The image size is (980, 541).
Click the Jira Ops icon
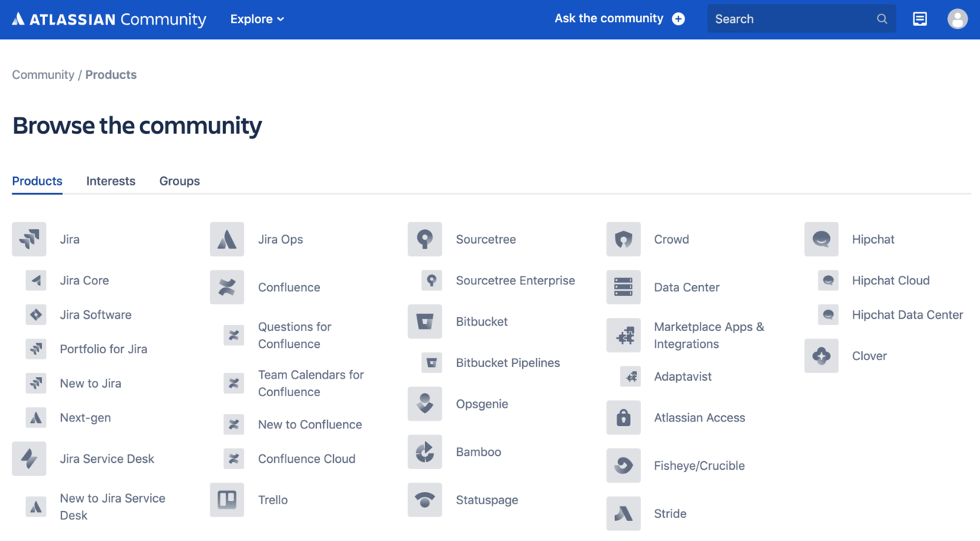(x=227, y=239)
